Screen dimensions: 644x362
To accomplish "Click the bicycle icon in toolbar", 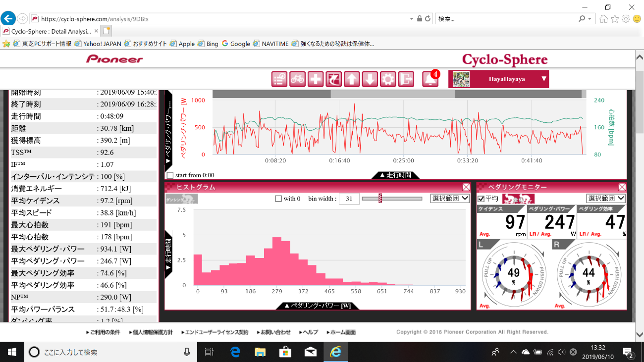I will [297, 79].
